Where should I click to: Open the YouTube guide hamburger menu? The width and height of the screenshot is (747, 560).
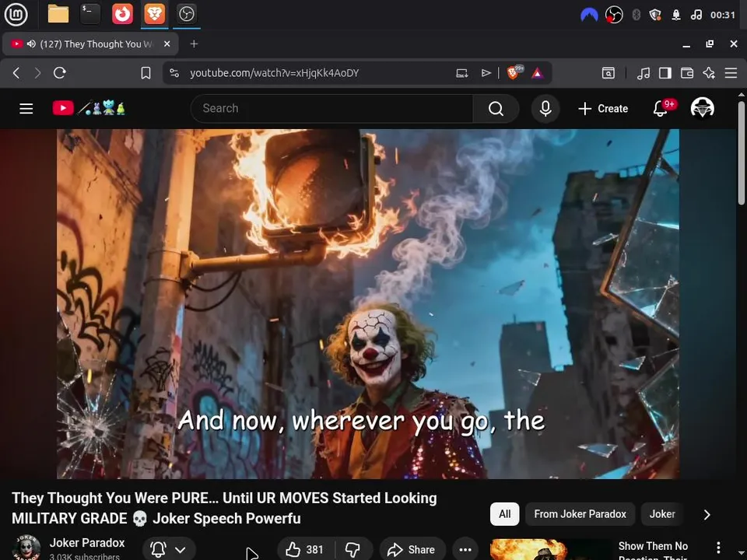(26, 109)
